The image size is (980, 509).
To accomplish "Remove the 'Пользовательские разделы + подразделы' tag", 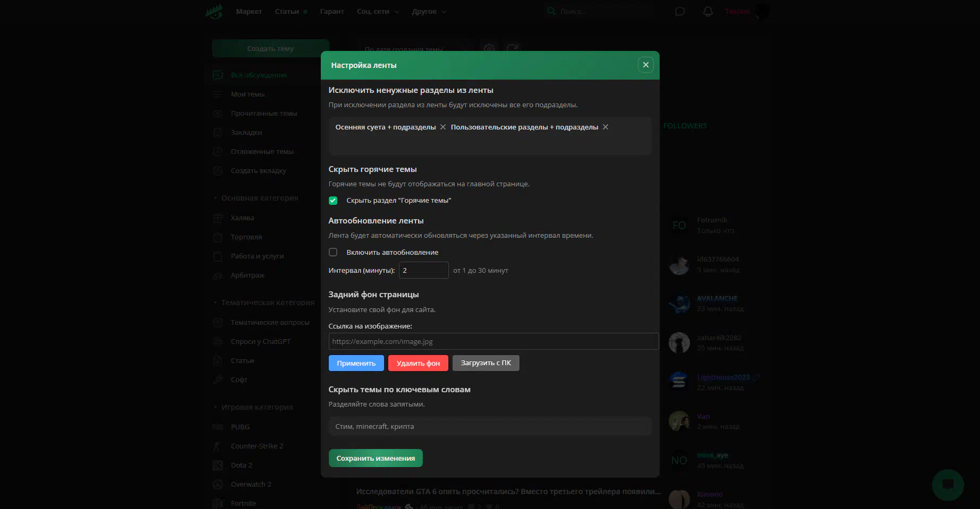I will click(606, 127).
